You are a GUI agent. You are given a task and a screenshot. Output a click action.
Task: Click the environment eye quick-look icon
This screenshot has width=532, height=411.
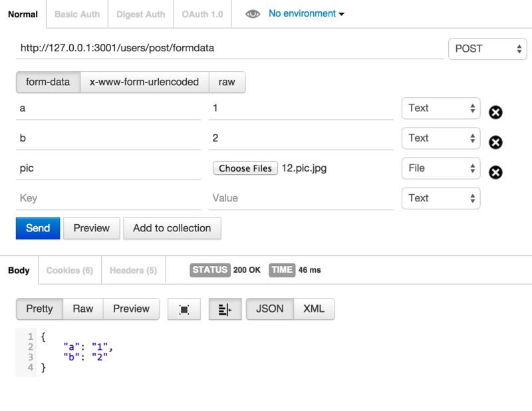[253, 14]
